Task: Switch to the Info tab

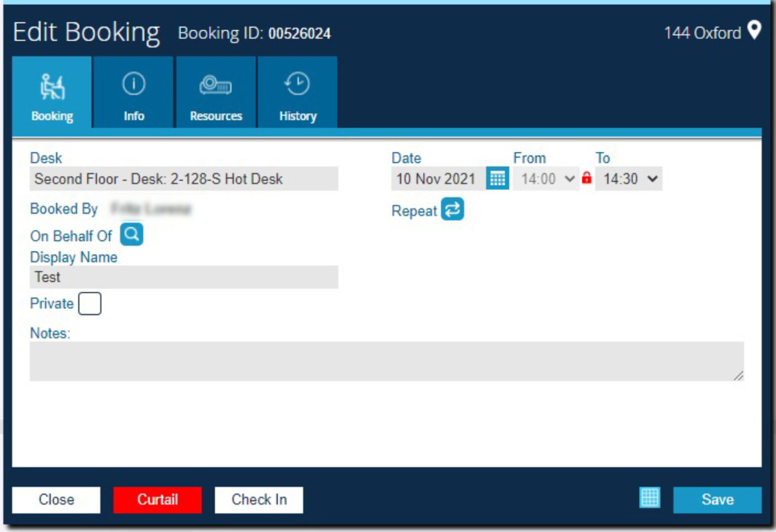Action: click(x=134, y=93)
